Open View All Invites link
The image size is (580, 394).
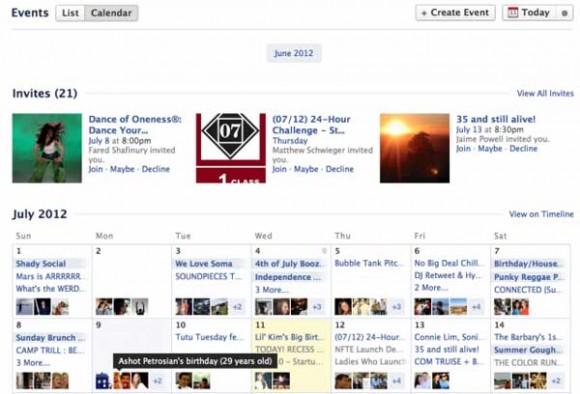545,93
